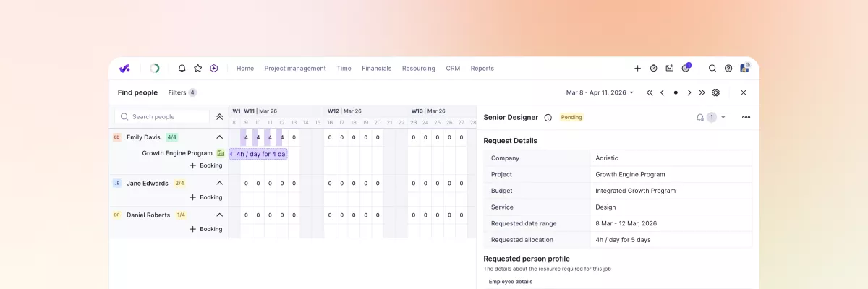Open the Project management menu
Image resolution: width=868 pixels, height=289 pixels.
coord(295,69)
